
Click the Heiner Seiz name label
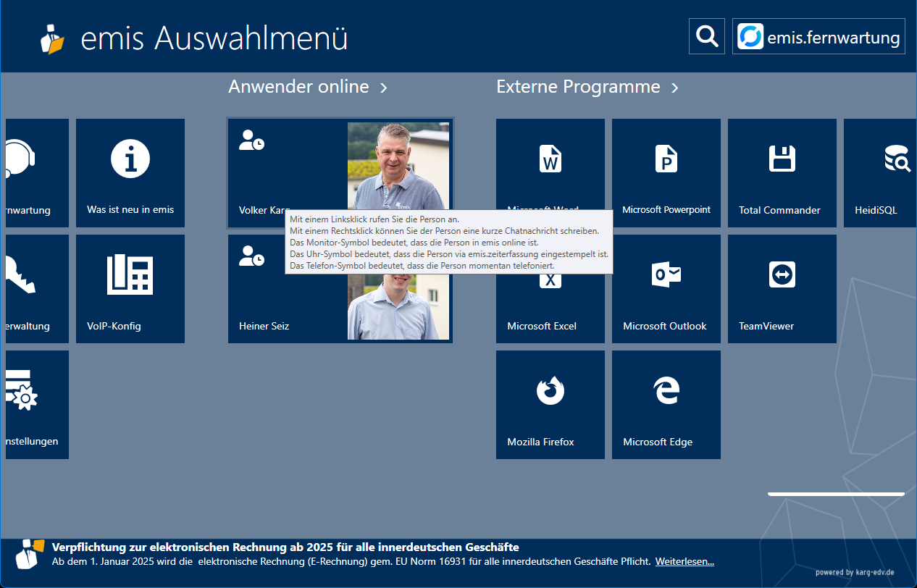[264, 327]
